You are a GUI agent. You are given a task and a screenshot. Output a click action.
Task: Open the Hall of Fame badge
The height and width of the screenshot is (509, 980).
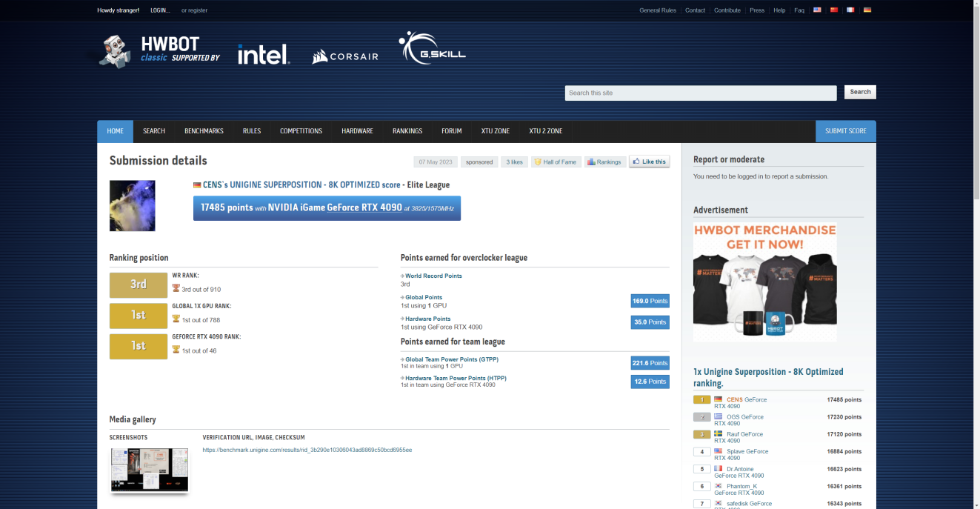556,162
